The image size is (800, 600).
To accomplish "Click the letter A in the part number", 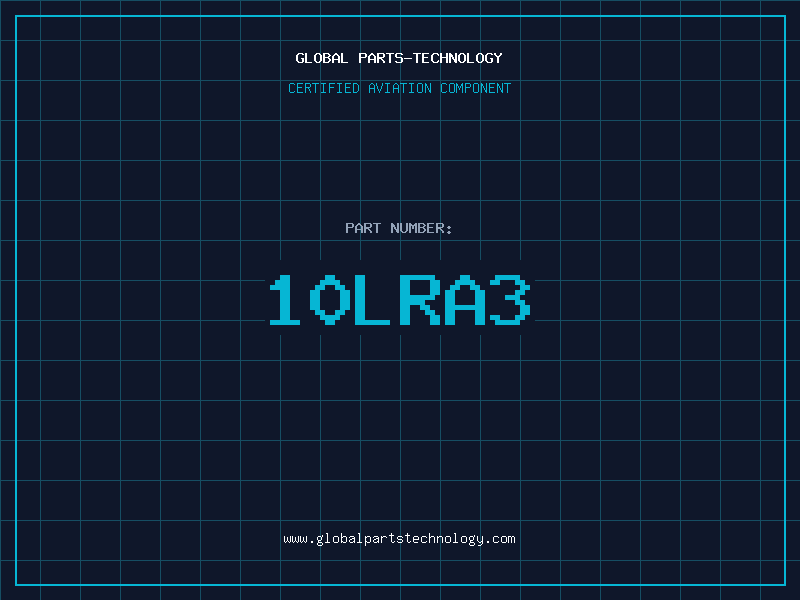I will coord(464,300).
